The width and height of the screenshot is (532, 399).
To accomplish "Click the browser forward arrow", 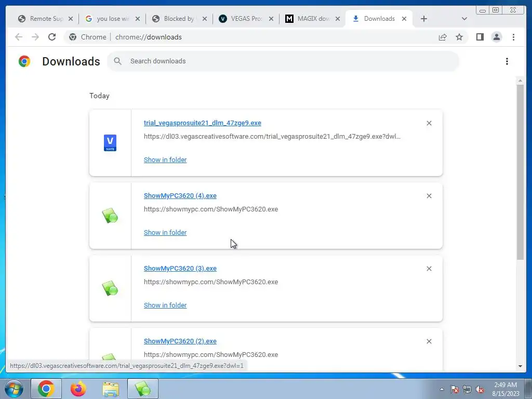I will click(x=35, y=37).
